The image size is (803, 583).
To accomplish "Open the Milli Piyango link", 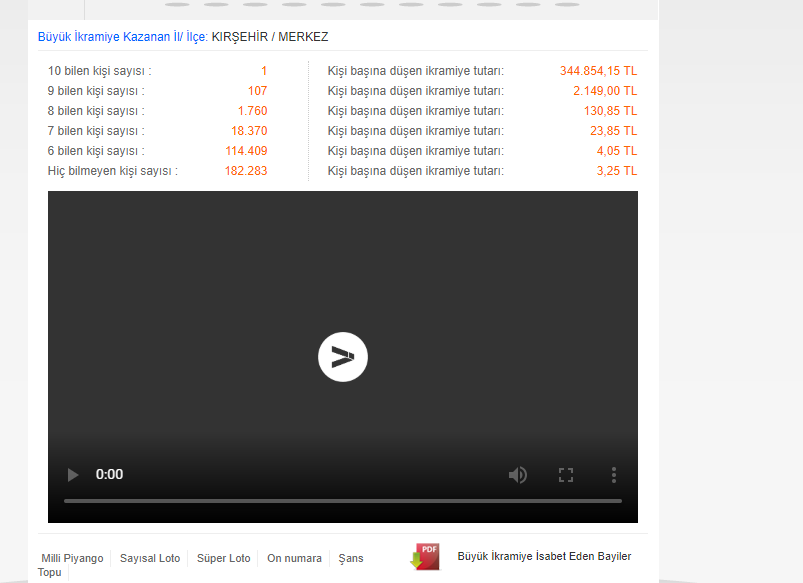I will coord(72,558).
